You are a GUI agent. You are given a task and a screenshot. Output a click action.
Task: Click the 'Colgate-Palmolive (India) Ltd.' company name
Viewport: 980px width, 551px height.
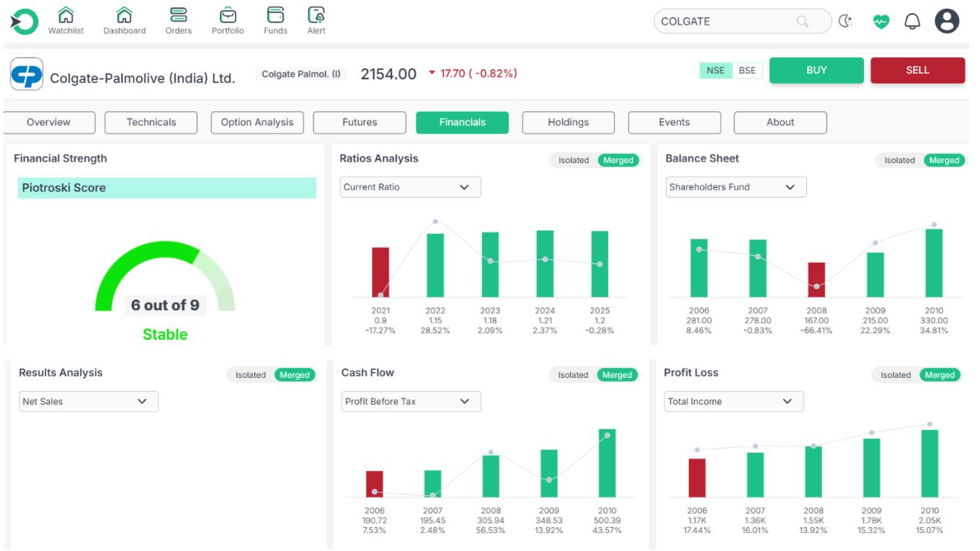[x=143, y=79]
